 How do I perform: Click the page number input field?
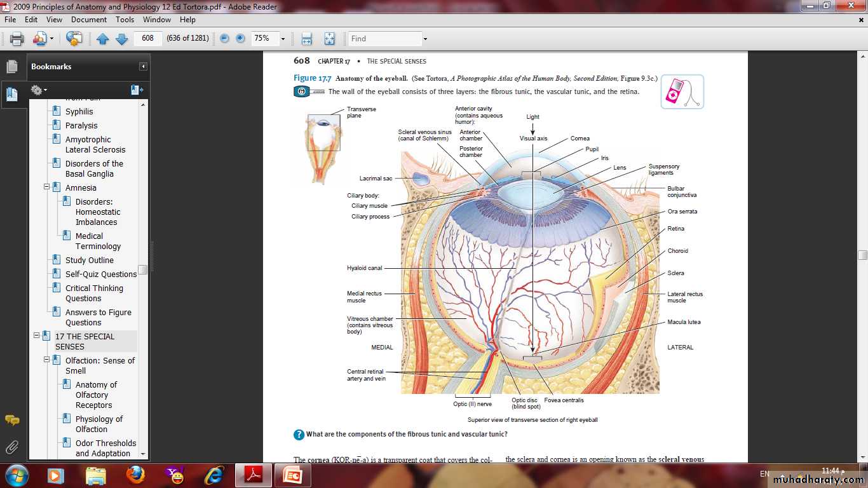pyautogui.click(x=148, y=39)
